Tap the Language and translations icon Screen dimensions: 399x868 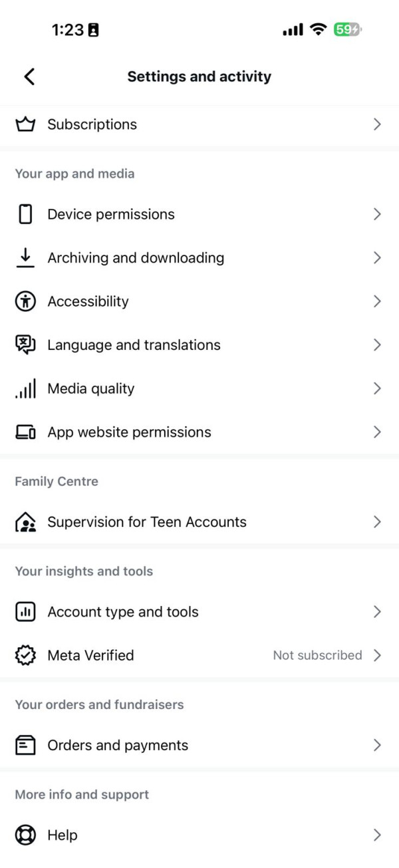point(25,345)
